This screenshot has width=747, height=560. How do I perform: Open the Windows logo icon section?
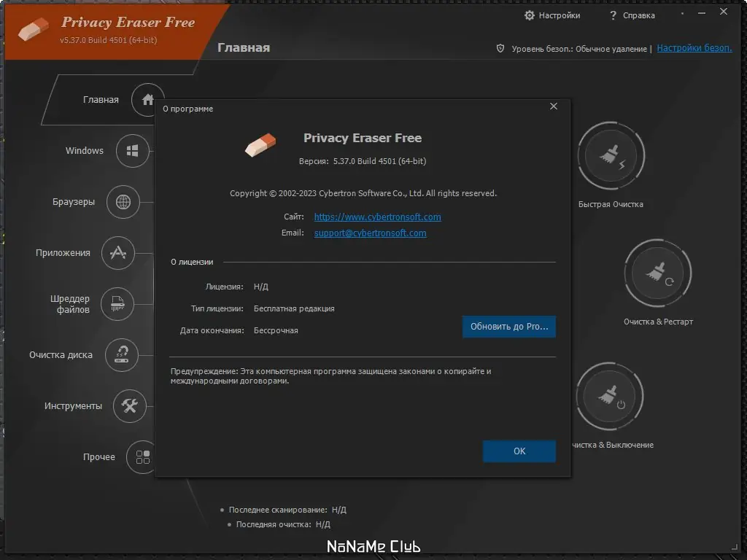click(x=133, y=151)
